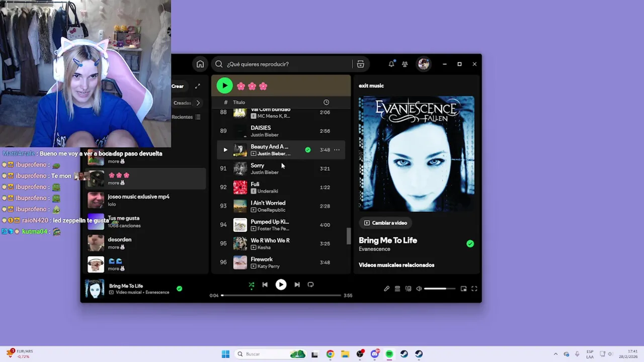Select track Sorry by Justin Bieber
Viewport: 644px width, 362px height.
(x=281, y=168)
